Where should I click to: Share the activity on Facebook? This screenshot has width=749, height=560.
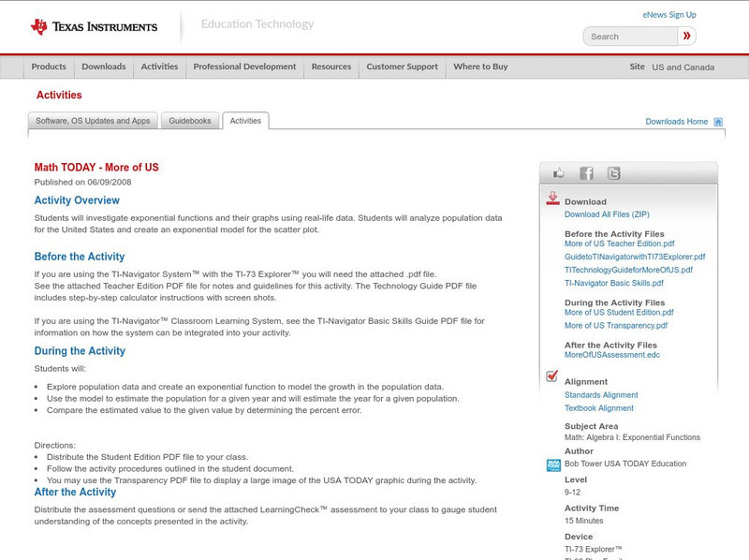click(586, 173)
